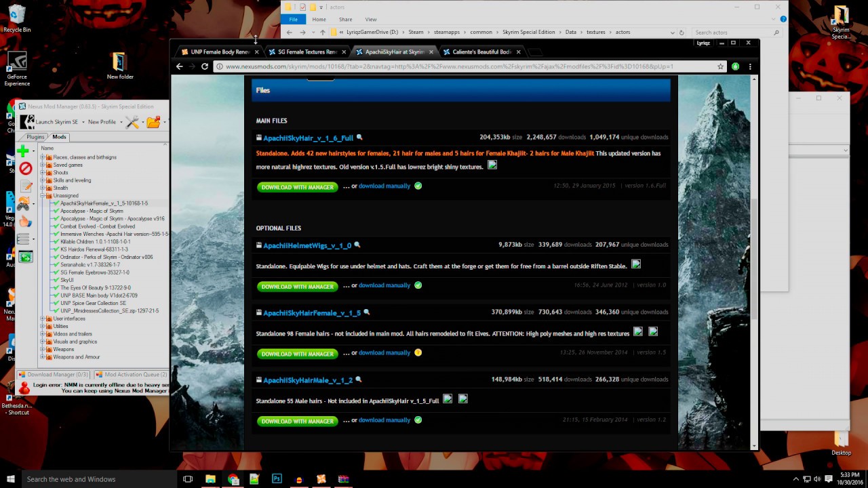The image size is (868, 488).
Task: Open image thumbnail in ApachiiSkyHair_v_1_6_Full description
Action: tap(492, 165)
